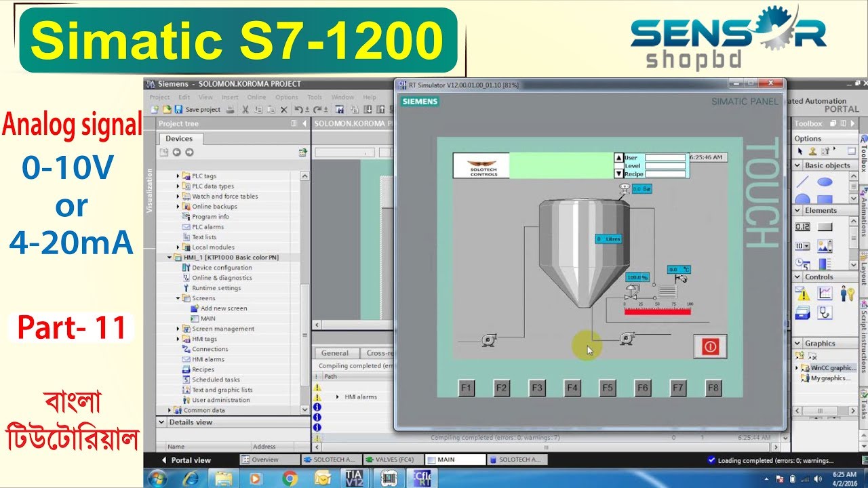This screenshot has width=868, height=488.
Task: Select the Trend view control in the Toolbox
Action: click(825, 293)
